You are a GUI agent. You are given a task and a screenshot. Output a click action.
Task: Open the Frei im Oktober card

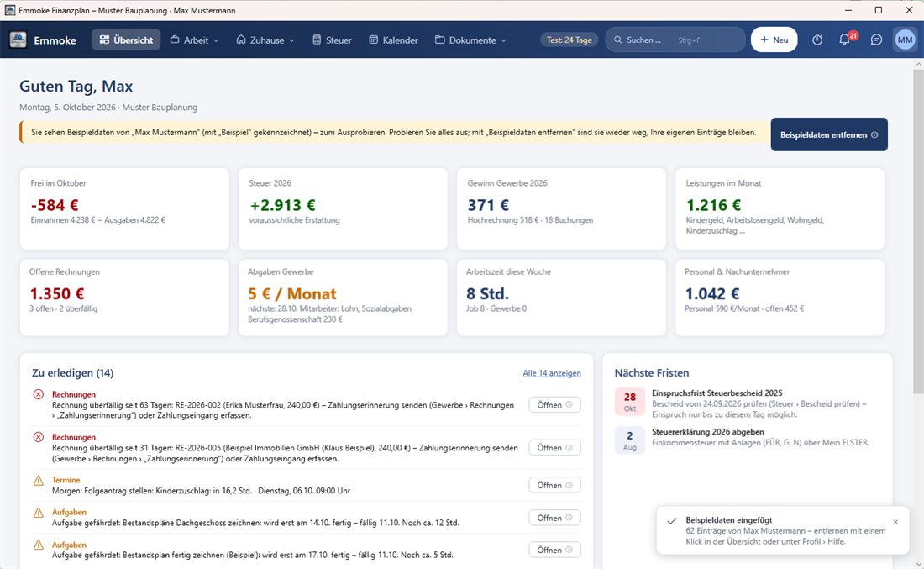[124, 208]
